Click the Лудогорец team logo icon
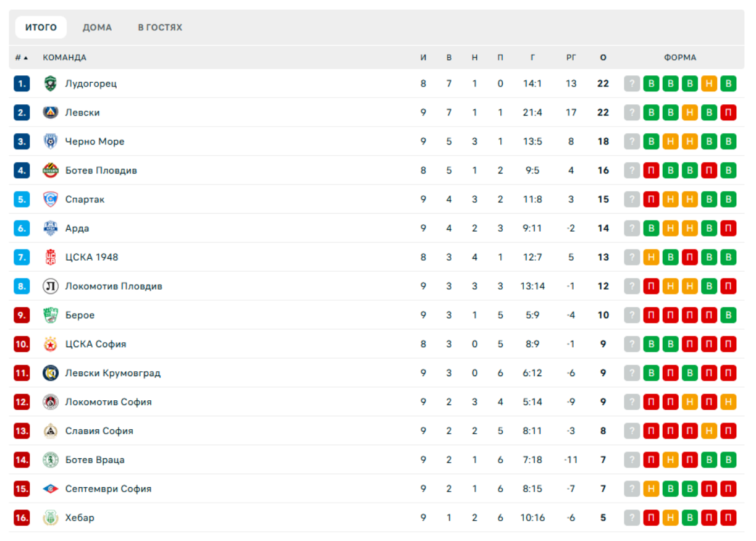Viewport: 756px width, 541px height. click(x=51, y=83)
